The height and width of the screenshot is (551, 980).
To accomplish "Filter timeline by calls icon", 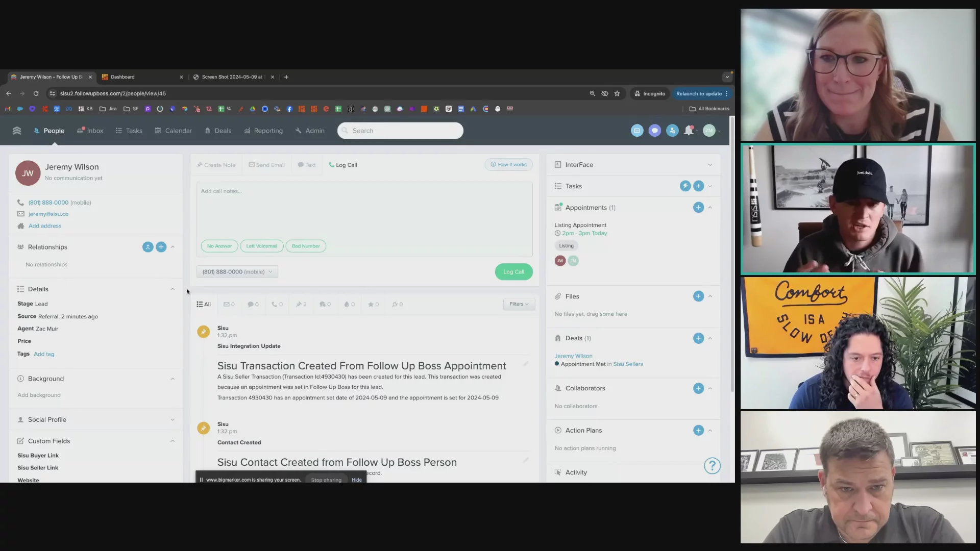I will pos(277,305).
